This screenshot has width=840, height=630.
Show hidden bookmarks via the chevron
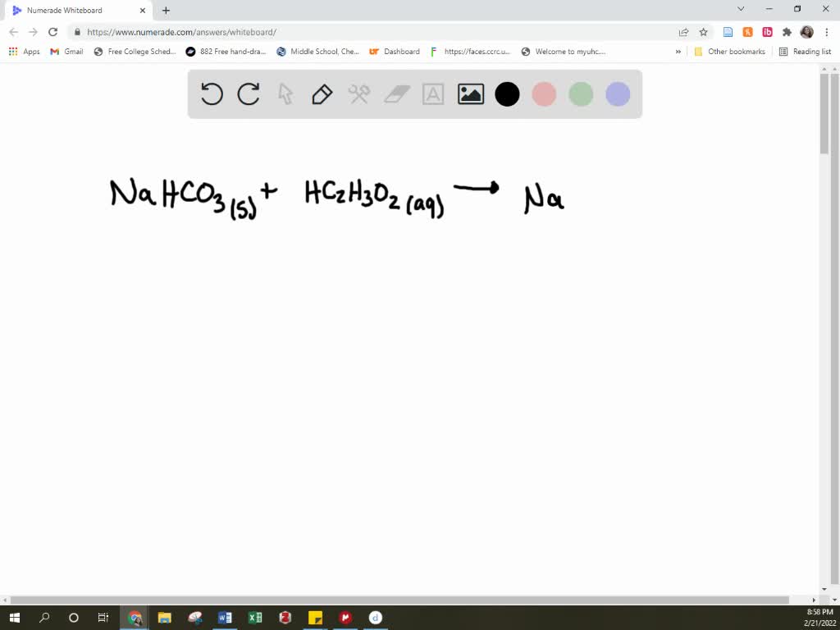(678, 51)
